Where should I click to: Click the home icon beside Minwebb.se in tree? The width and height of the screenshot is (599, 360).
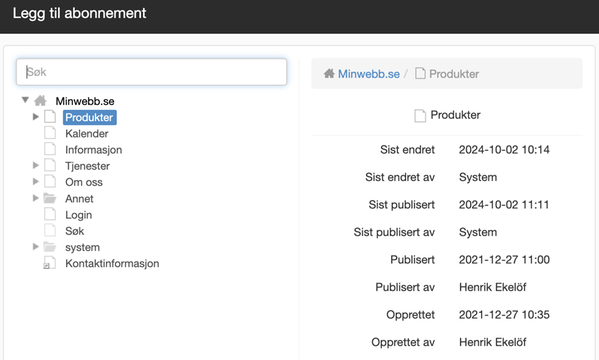40,101
